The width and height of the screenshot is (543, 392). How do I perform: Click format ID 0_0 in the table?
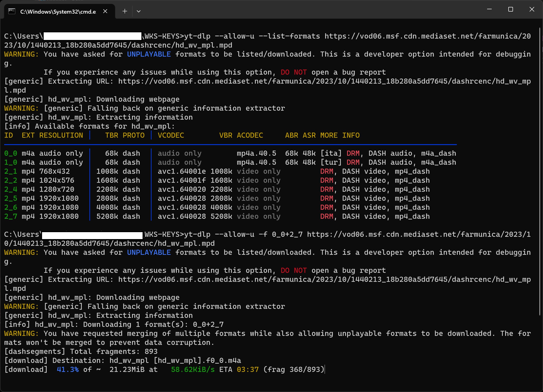point(11,153)
